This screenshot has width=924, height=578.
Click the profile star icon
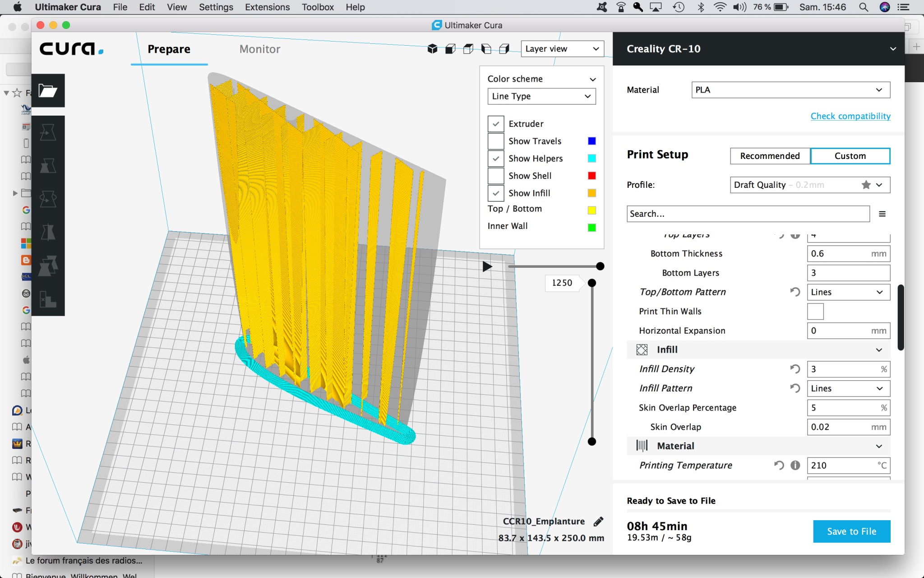click(x=866, y=185)
